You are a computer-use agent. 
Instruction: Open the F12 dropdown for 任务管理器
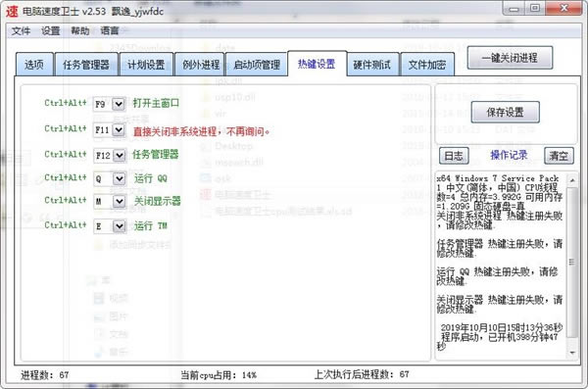120,155
